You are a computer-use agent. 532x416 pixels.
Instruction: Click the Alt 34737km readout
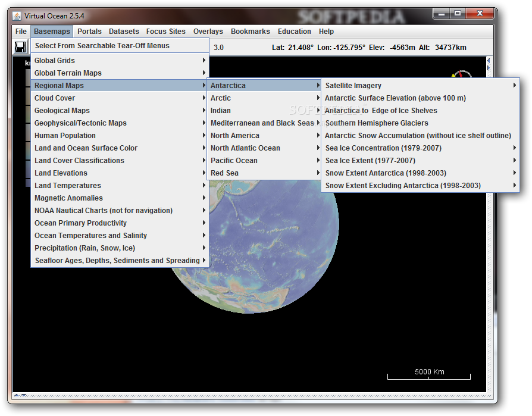pos(442,48)
